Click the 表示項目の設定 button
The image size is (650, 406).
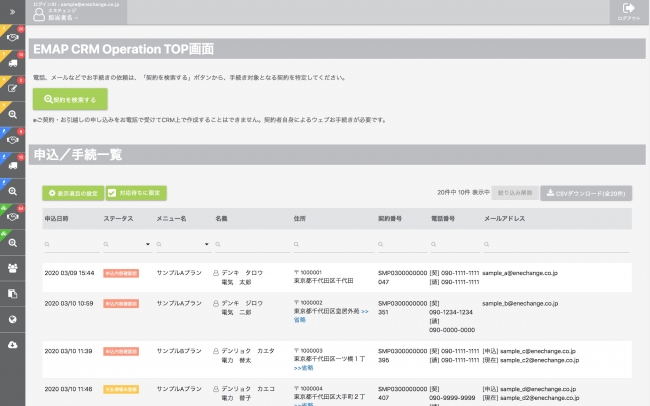point(72,193)
